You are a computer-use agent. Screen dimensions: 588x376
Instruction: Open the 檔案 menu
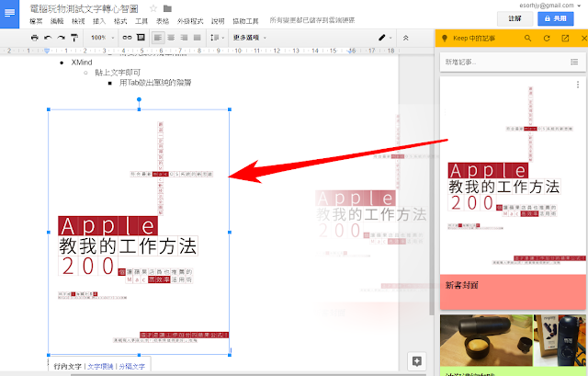(x=36, y=21)
